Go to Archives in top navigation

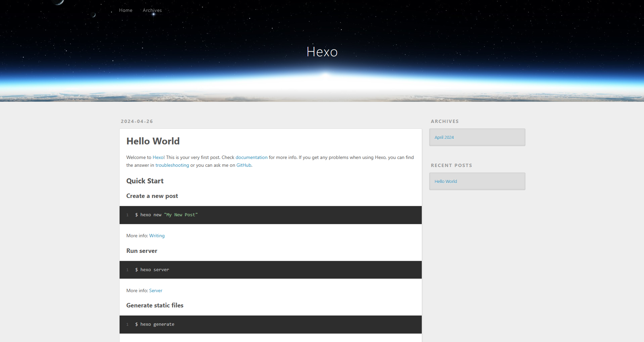pos(152,10)
